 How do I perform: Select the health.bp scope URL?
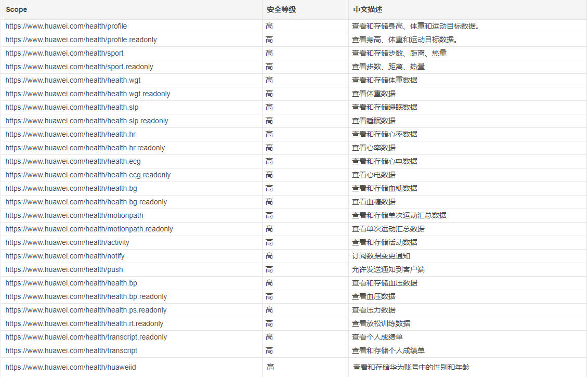pyautogui.click(x=71, y=283)
